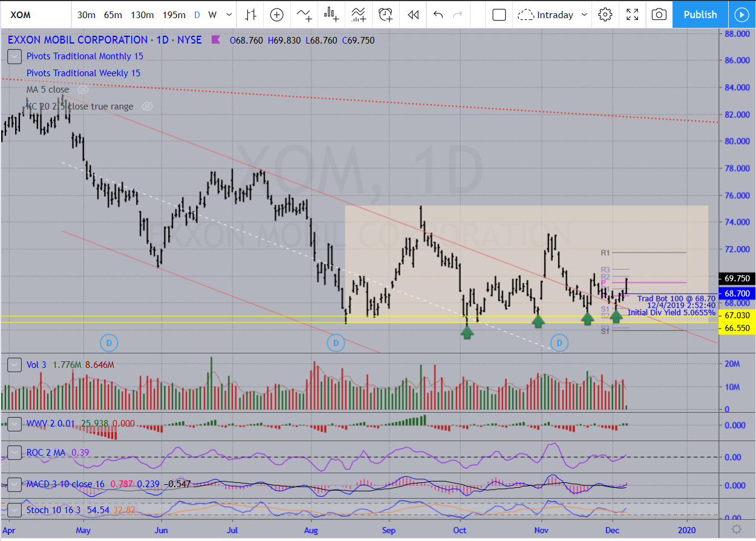Toggle visibility of KC 20 2.5 indicator
The height and width of the screenshot is (541, 756).
(146, 107)
